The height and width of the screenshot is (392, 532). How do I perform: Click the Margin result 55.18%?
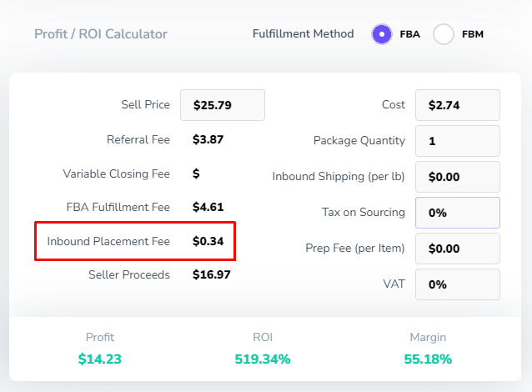[x=428, y=359]
